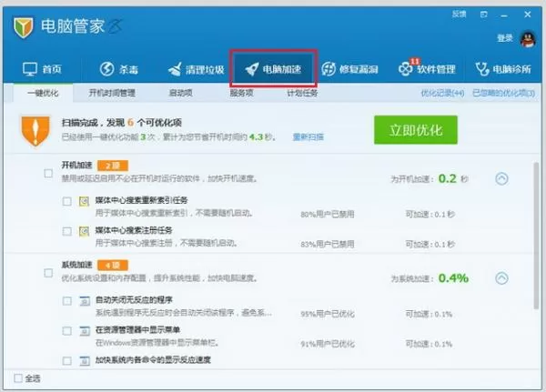Screen dimensions: 546x392
Task: Click the 重新扫描 link
Action: tap(308, 136)
